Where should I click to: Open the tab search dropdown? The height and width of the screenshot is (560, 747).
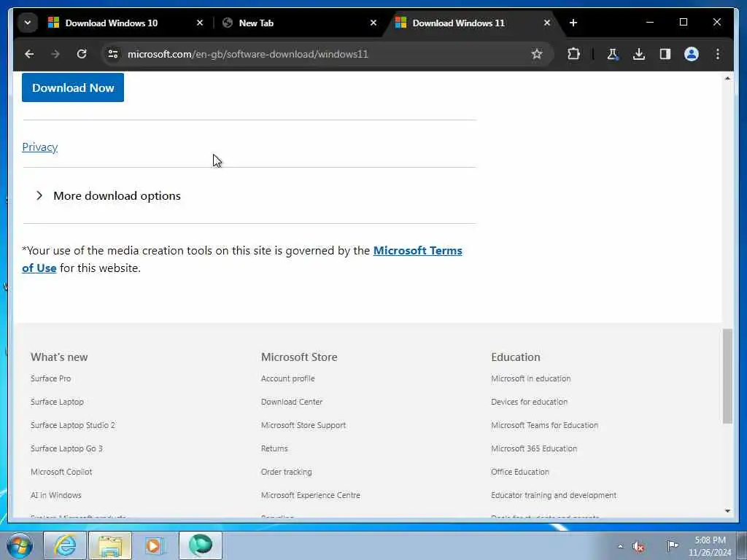tap(28, 23)
